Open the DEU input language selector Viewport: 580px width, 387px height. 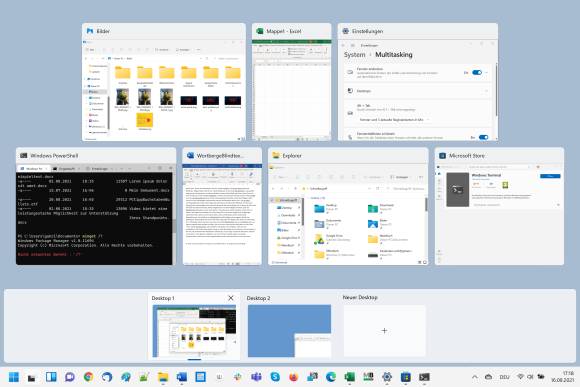[504, 377]
